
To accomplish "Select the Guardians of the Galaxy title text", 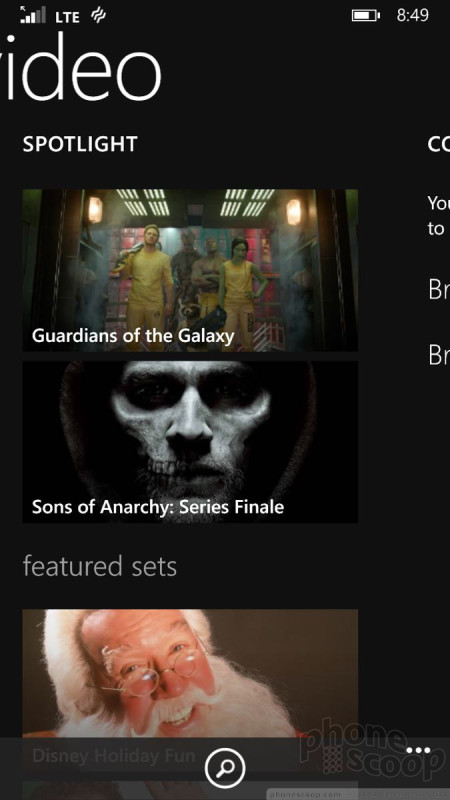I will (x=133, y=336).
